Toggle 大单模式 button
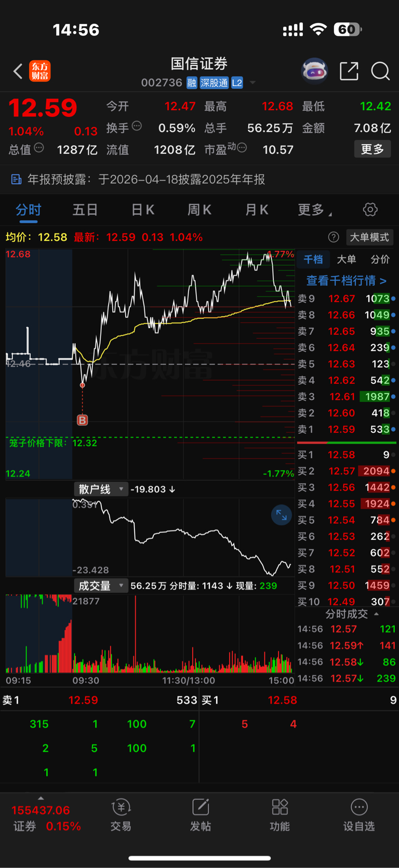This screenshot has height=868, width=399. pyautogui.click(x=369, y=237)
